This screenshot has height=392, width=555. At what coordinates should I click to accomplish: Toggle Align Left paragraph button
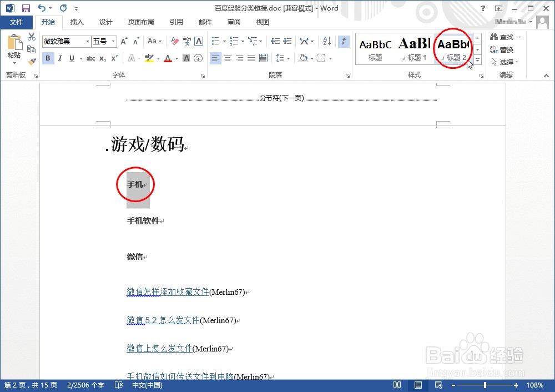coord(215,58)
